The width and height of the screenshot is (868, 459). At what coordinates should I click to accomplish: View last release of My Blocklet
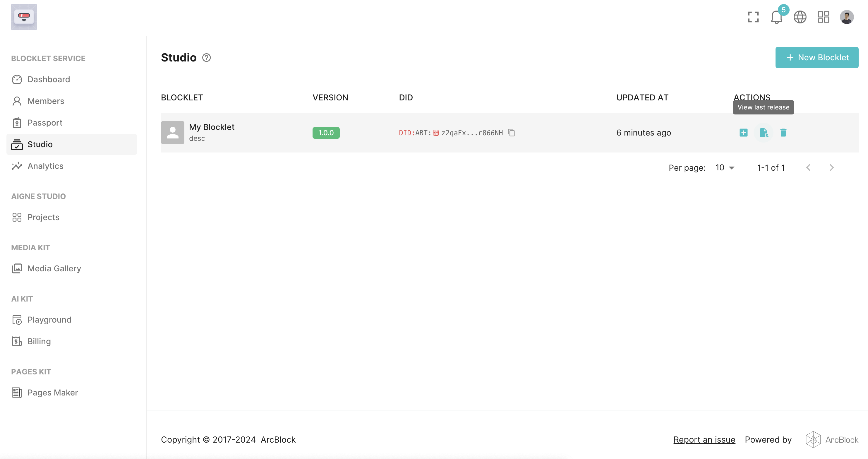[x=764, y=133]
